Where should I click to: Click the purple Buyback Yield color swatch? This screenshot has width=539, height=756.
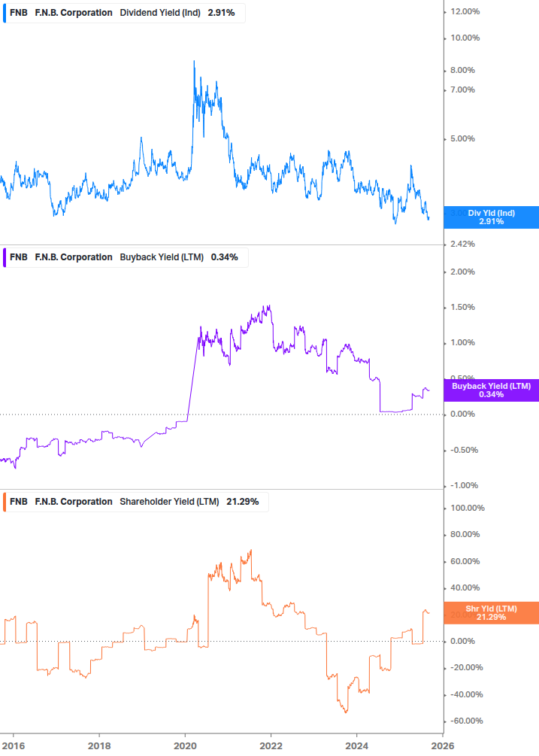pos(5,257)
